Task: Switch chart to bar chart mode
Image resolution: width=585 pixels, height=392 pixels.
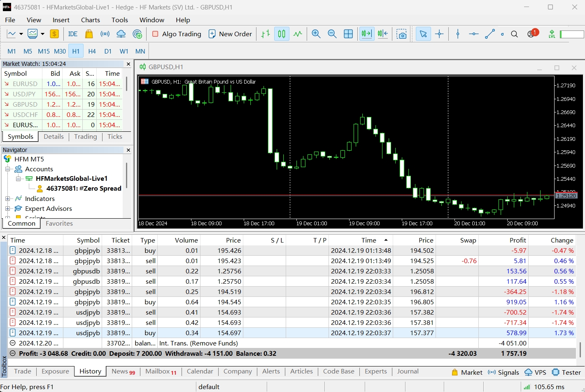Action: click(266, 34)
